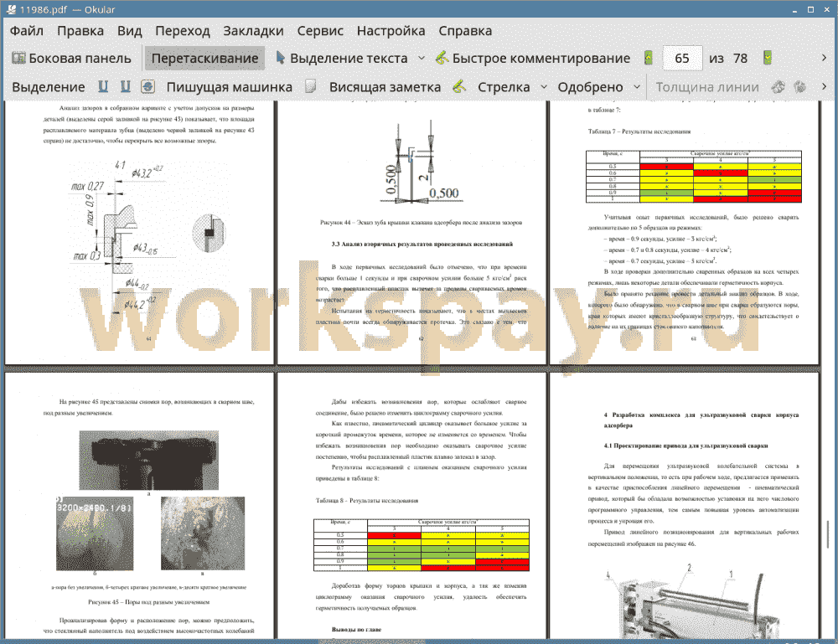The image size is (838, 644).
Task: Click the "Выводы по главе" heading
Action: pyautogui.click(x=356, y=630)
